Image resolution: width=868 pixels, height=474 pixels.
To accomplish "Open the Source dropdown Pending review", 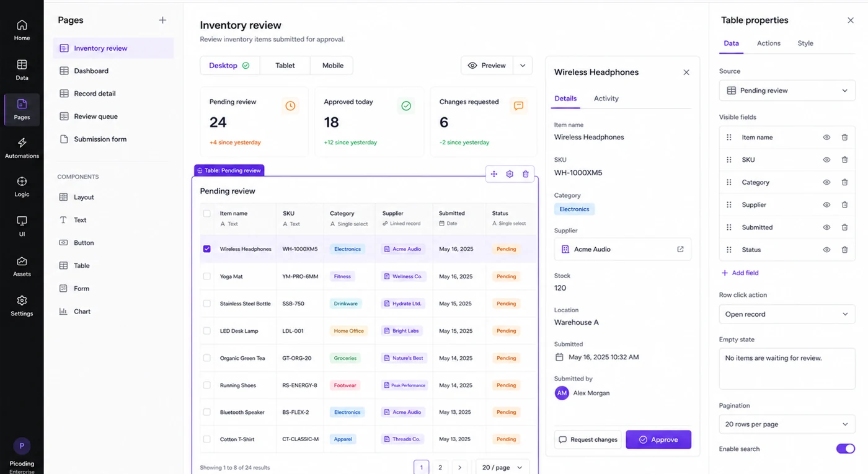I will click(787, 90).
